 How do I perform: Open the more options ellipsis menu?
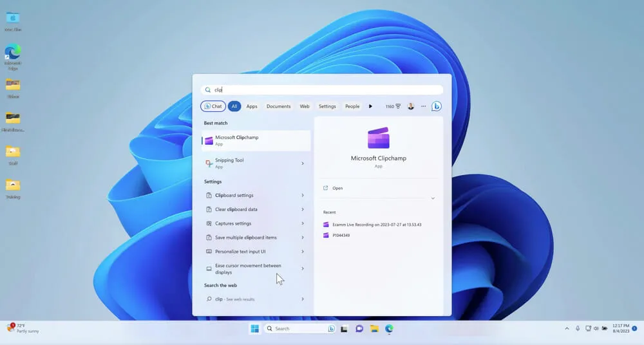click(x=423, y=106)
